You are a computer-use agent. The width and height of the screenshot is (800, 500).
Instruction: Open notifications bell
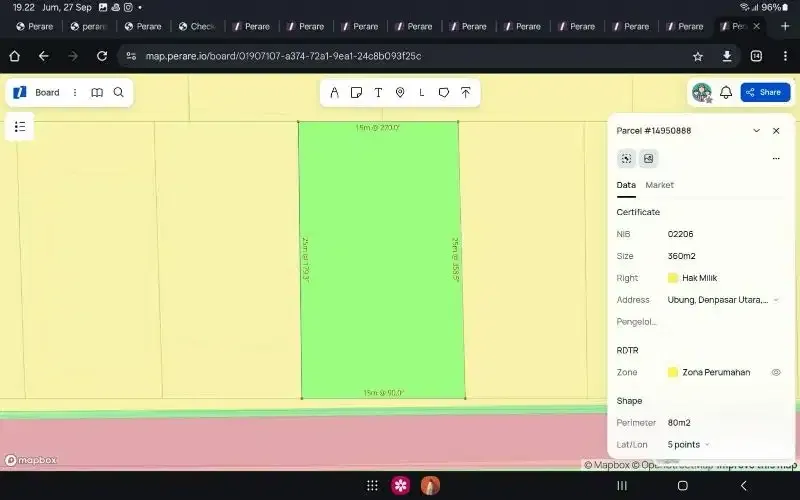click(x=726, y=92)
